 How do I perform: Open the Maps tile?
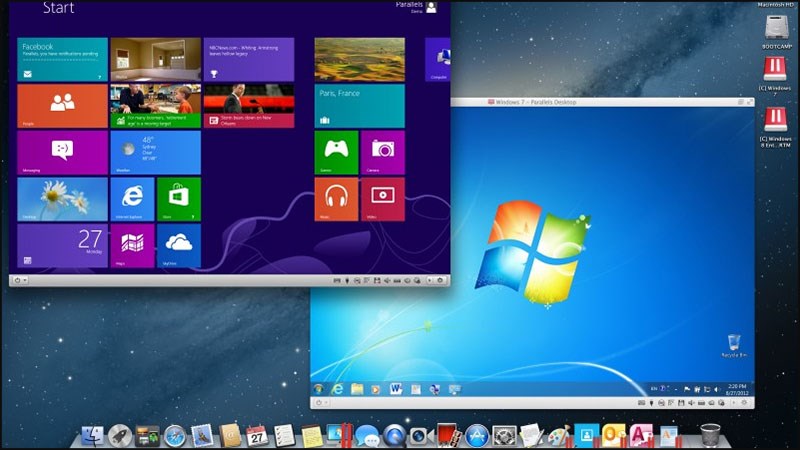point(132,246)
